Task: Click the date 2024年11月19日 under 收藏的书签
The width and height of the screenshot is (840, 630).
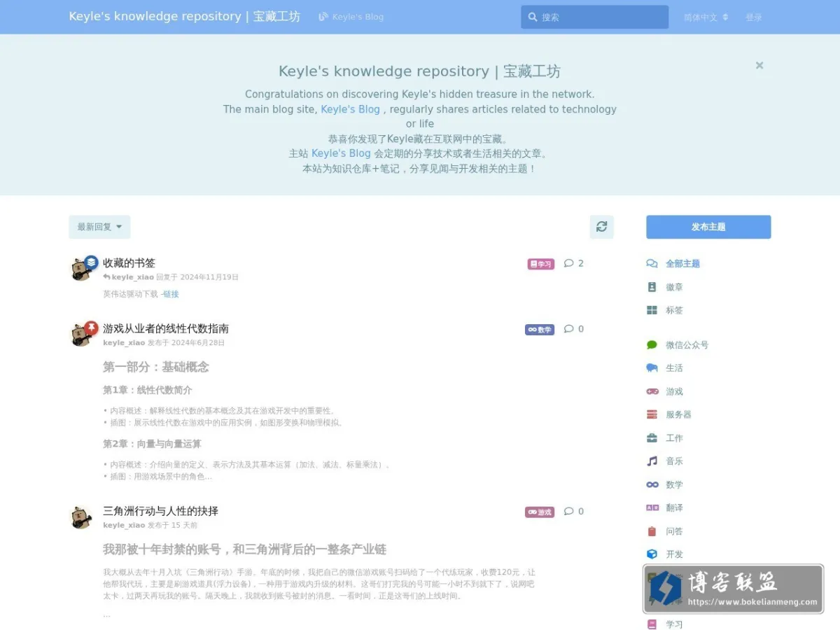Action: tap(209, 277)
